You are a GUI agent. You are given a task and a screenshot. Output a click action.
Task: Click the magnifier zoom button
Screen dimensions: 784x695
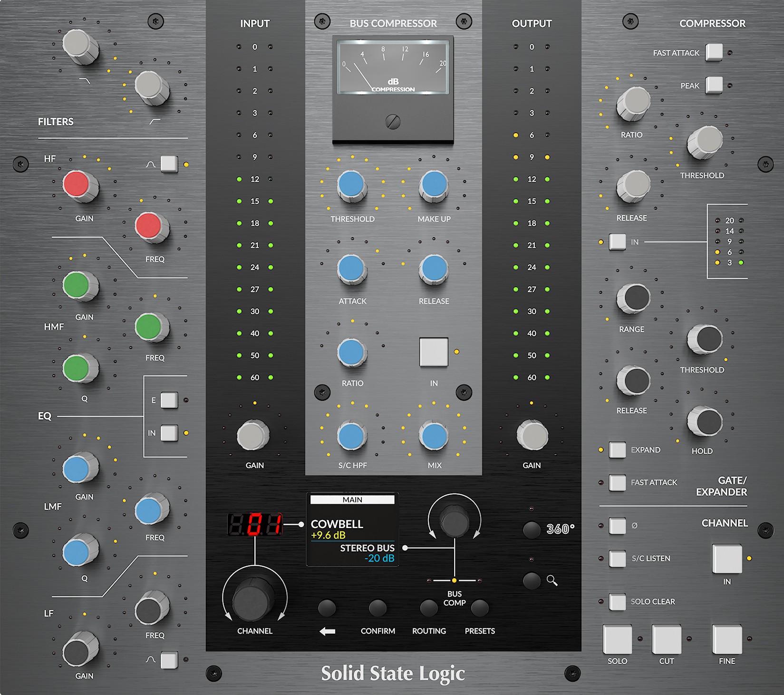[532, 580]
